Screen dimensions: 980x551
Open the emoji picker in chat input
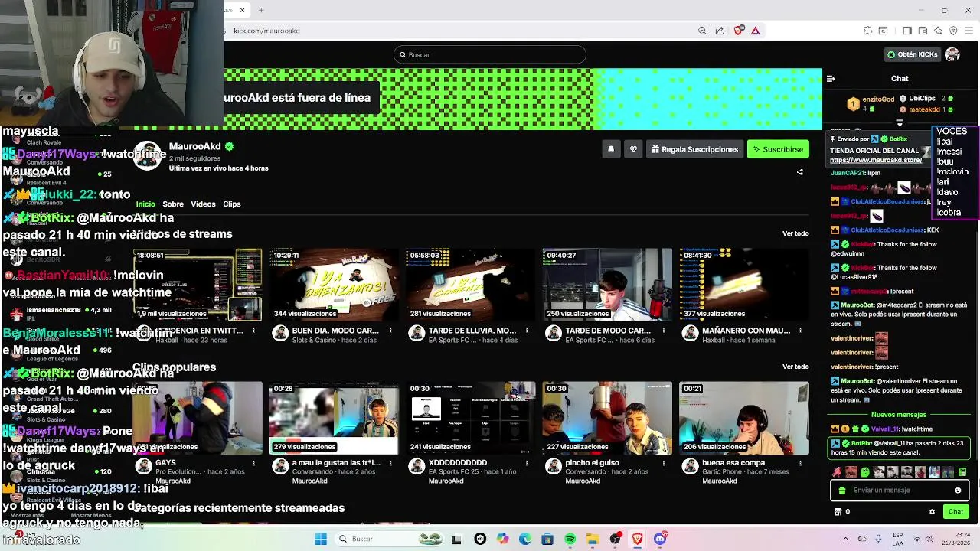pos(958,491)
